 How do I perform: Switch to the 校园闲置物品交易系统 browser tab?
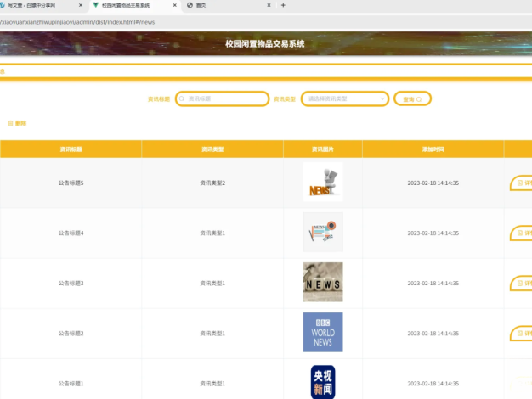[134, 5]
